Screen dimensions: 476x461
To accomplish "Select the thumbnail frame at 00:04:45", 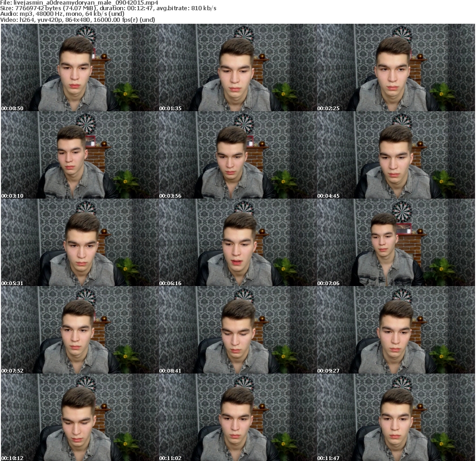I will point(396,155).
